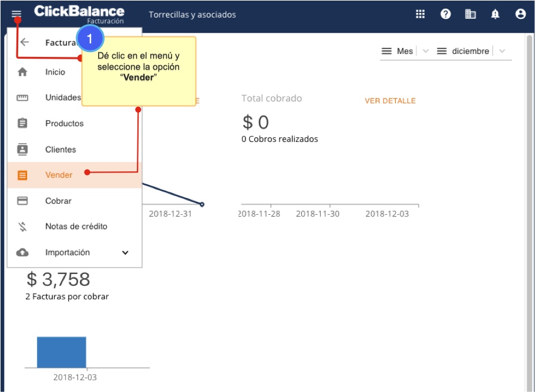Click the help question mark icon

(446, 15)
